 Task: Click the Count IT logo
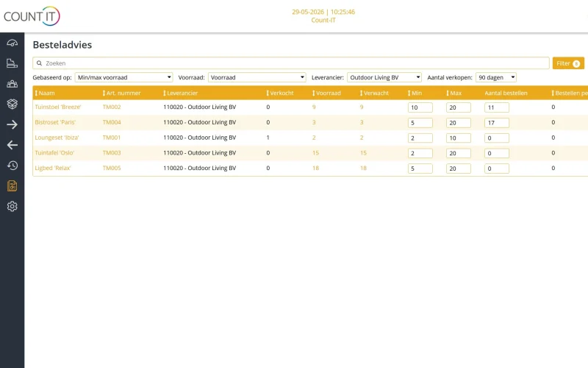[32, 16]
